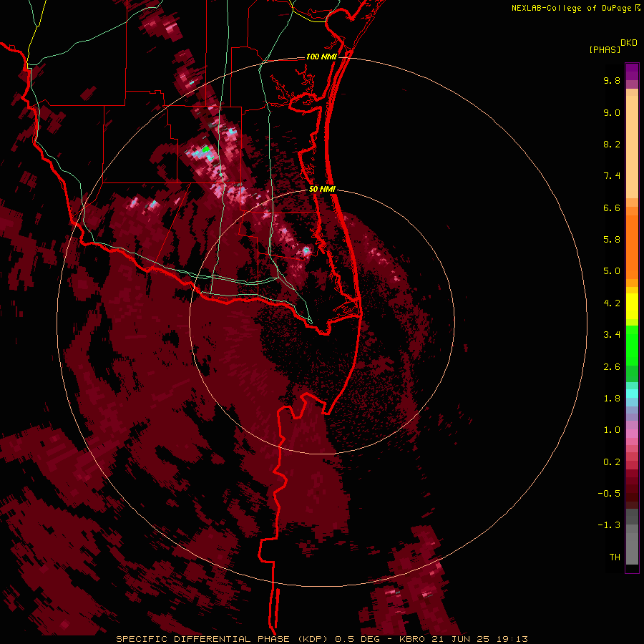Click the 9.0 color scale value
Image resolution: width=644 pixels, height=644 pixels.
612,112
